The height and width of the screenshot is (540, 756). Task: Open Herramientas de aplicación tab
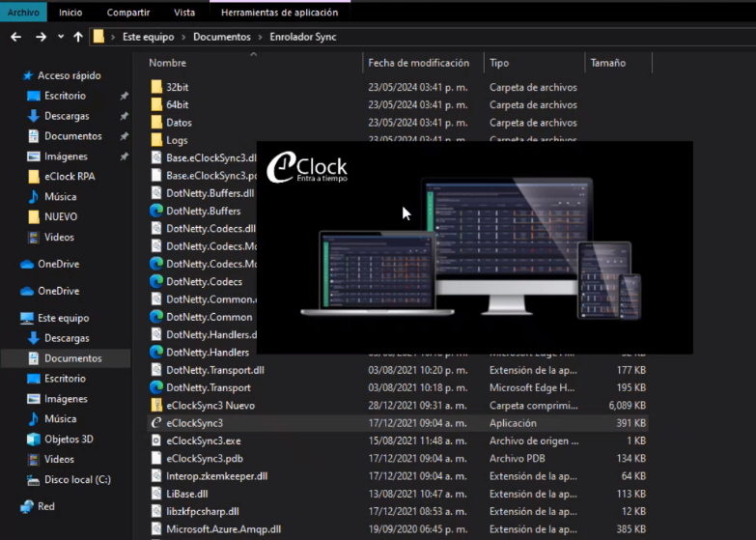[280, 13]
